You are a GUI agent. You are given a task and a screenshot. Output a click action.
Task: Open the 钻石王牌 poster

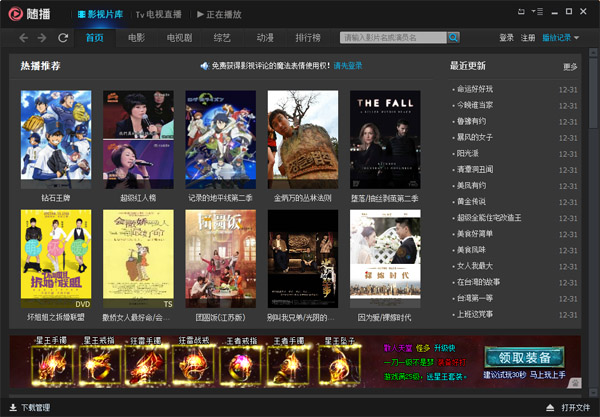56,139
